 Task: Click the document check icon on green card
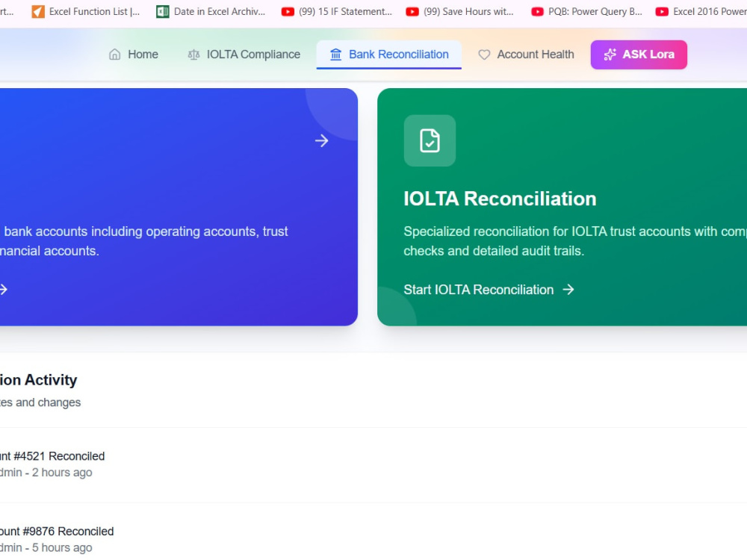[430, 140]
